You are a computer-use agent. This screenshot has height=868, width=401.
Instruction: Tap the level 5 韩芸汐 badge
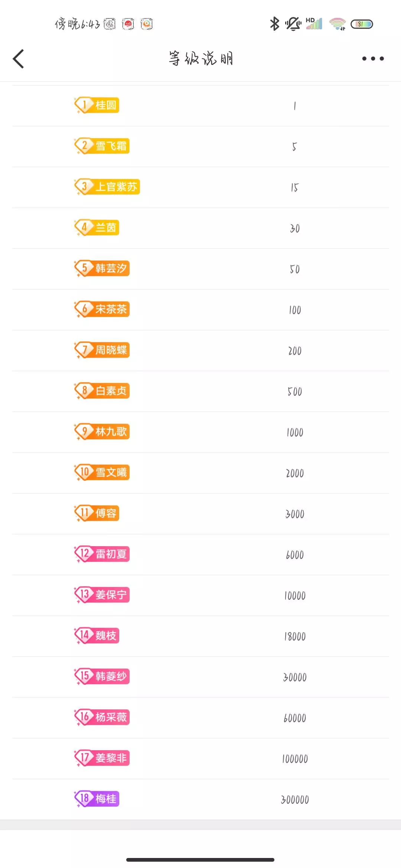coord(102,268)
